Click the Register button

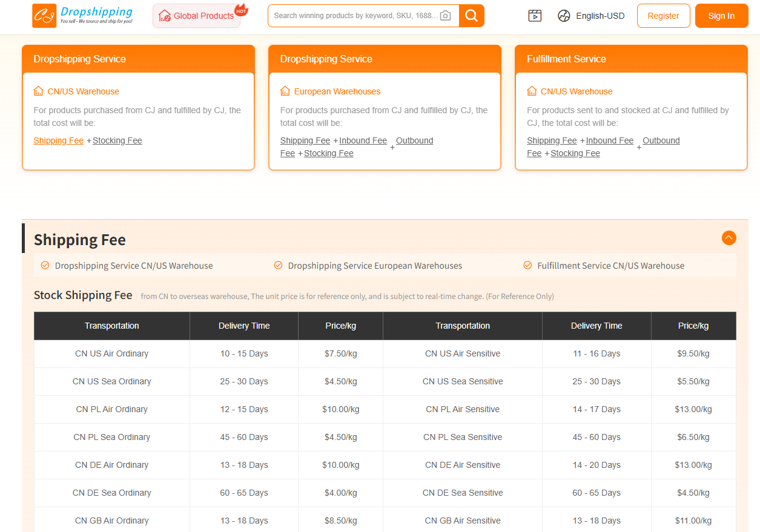click(663, 16)
